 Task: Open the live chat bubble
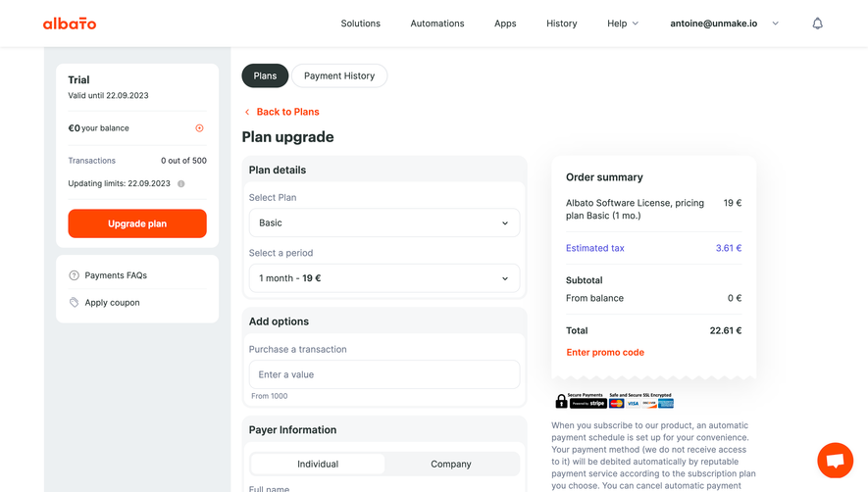[x=835, y=460]
